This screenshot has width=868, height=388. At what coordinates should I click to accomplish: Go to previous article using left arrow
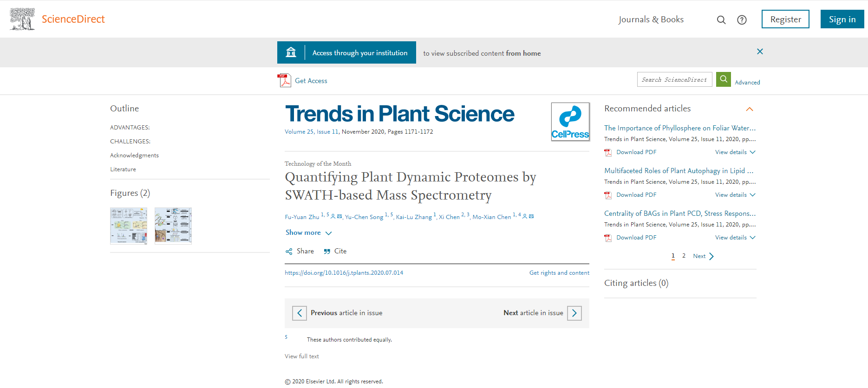point(300,313)
